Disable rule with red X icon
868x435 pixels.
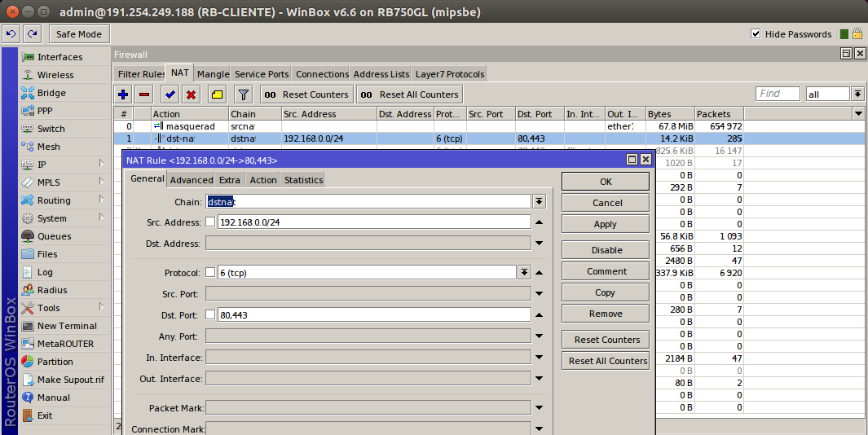click(x=191, y=94)
